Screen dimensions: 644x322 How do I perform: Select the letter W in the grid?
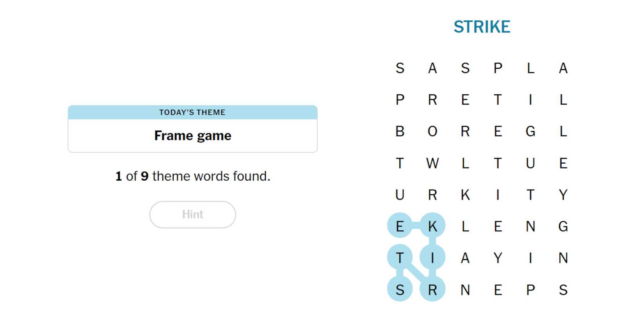coord(432,163)
